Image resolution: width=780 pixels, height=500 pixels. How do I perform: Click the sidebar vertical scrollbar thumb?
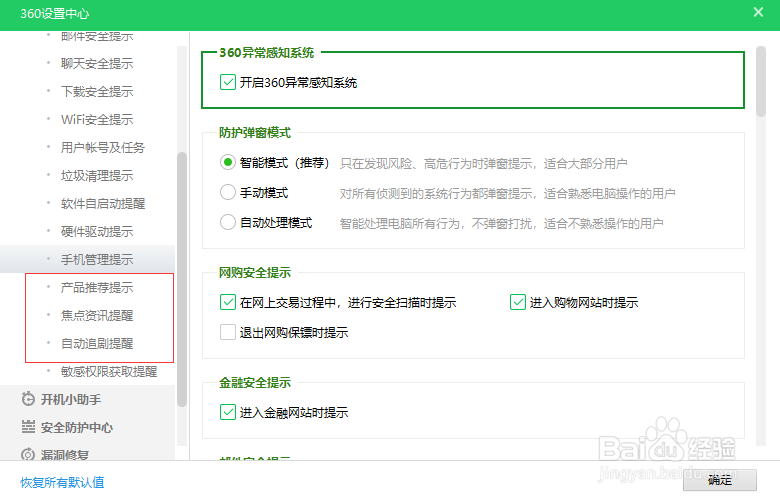coord(182,279)
